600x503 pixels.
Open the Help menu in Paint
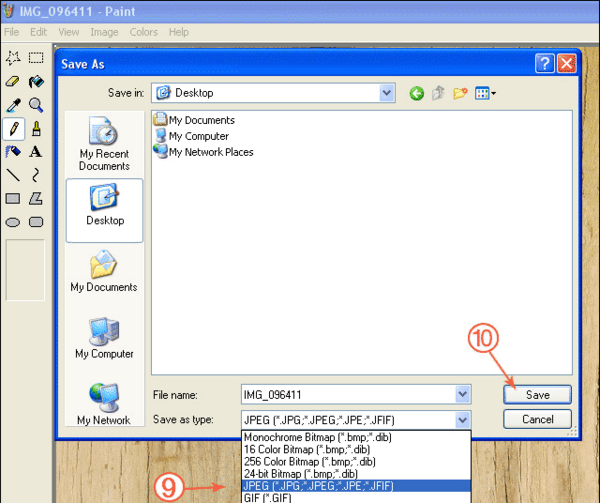[x=179, y=32]
